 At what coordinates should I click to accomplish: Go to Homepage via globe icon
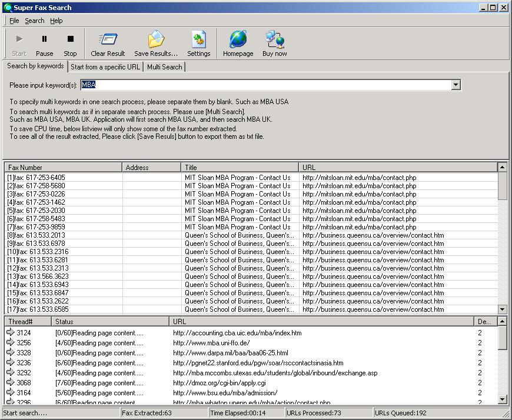point(238,44)
